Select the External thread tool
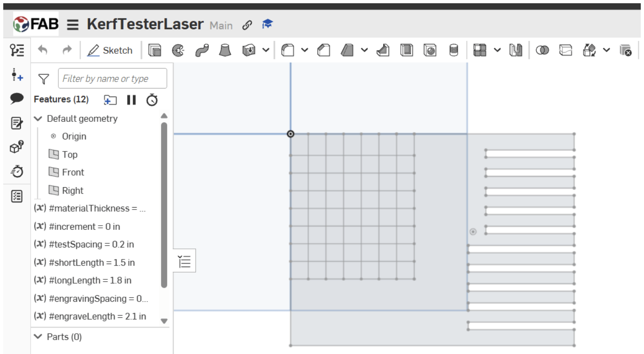This screenshot has height=354, width=644. [x=454, y=50]
